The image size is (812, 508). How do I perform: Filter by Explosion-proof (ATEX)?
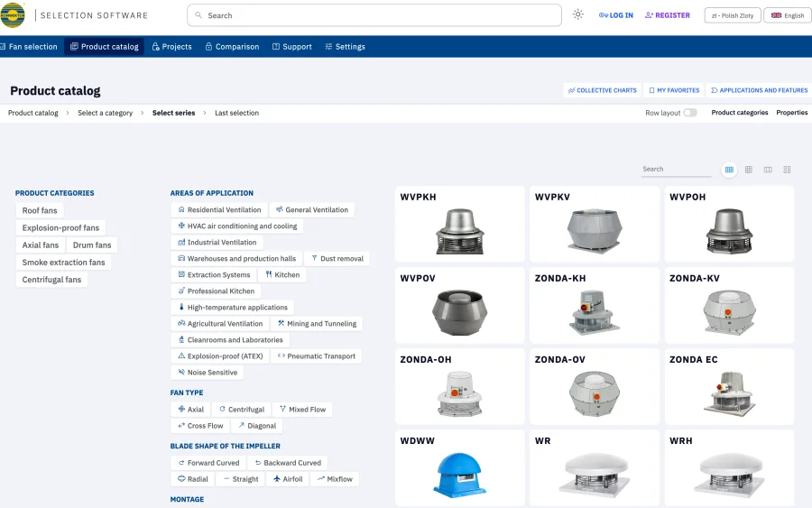coord(220,356)
